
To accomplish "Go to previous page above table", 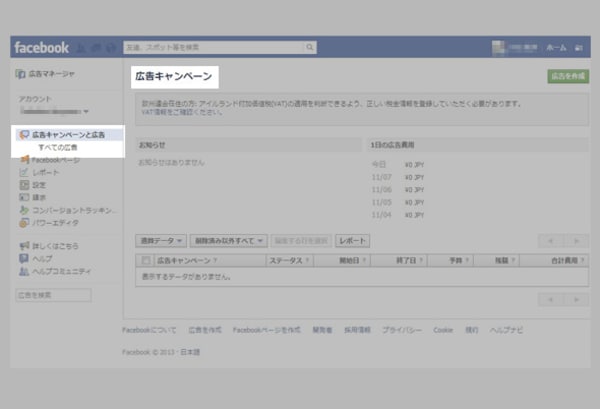I will (551, 241).
